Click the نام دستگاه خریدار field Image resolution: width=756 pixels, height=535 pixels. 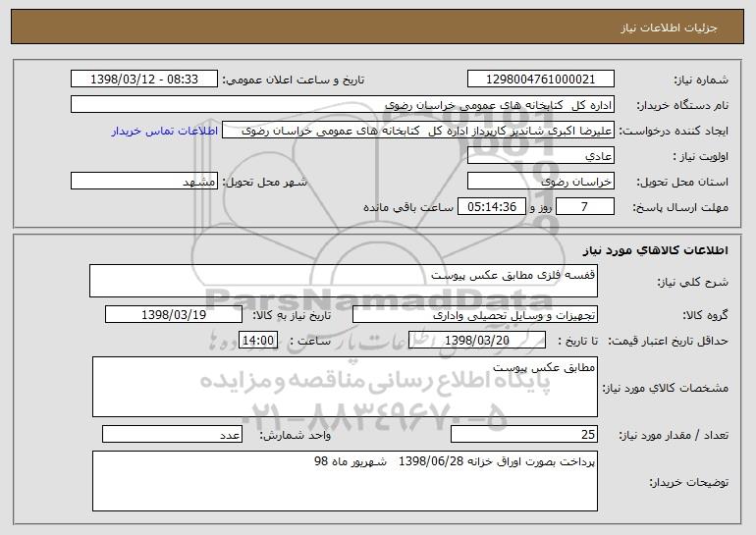[x=343, y=105]
